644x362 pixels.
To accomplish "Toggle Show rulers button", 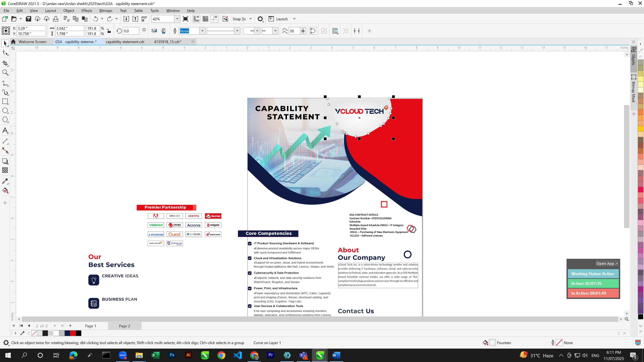I will click(197, 19).
